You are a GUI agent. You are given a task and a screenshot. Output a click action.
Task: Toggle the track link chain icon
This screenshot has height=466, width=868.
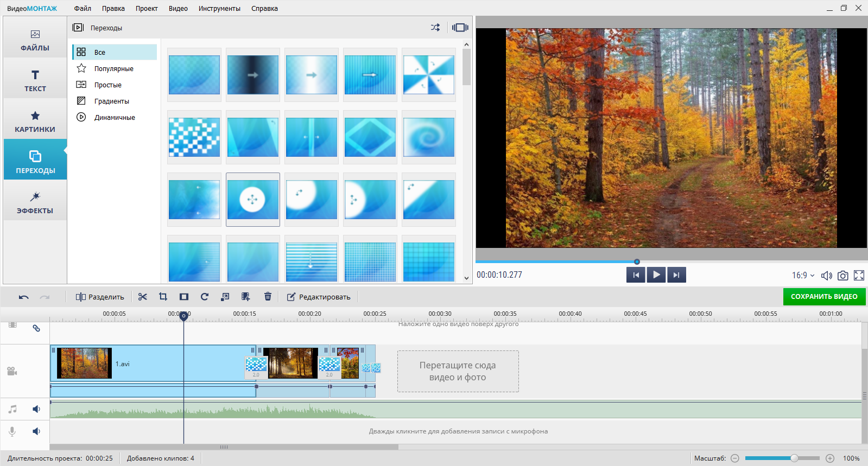(36, 328)
